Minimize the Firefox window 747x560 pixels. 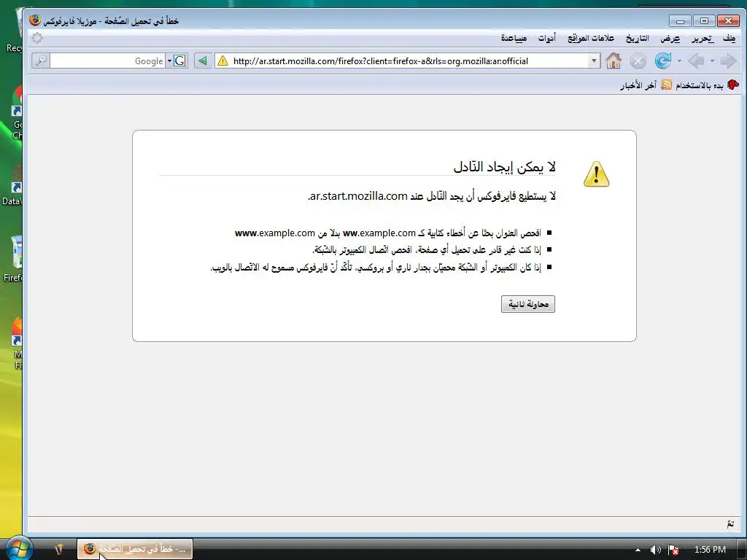680,21
